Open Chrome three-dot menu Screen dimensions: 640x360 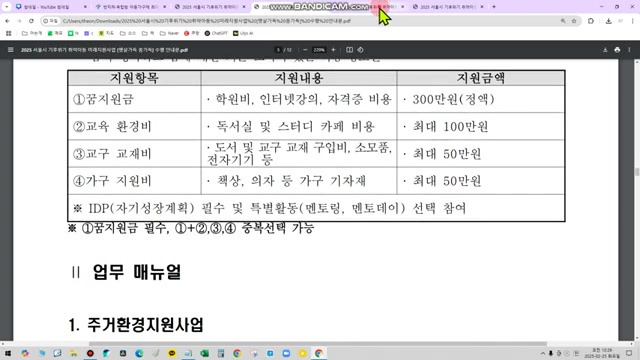(633, 21)
